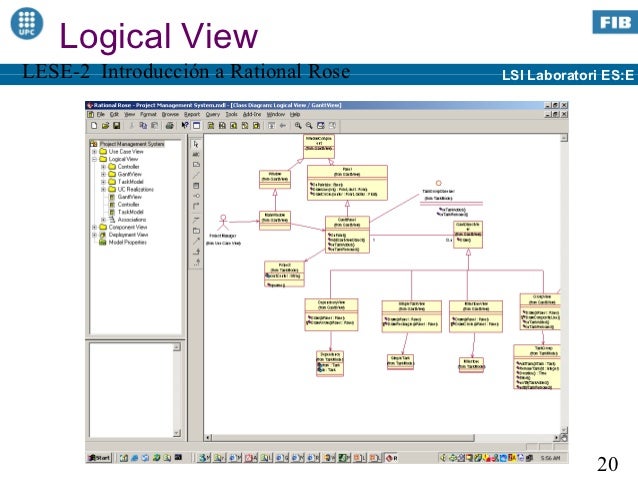The width and height of the screenshot is (638, 479).
Task: Save the model with the floppy disk icon
Action: (117, 126)
